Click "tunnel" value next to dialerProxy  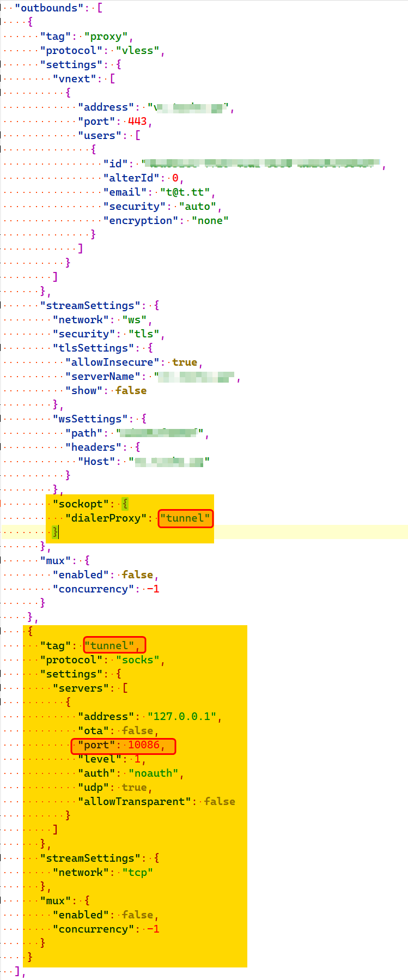[185, 518]
